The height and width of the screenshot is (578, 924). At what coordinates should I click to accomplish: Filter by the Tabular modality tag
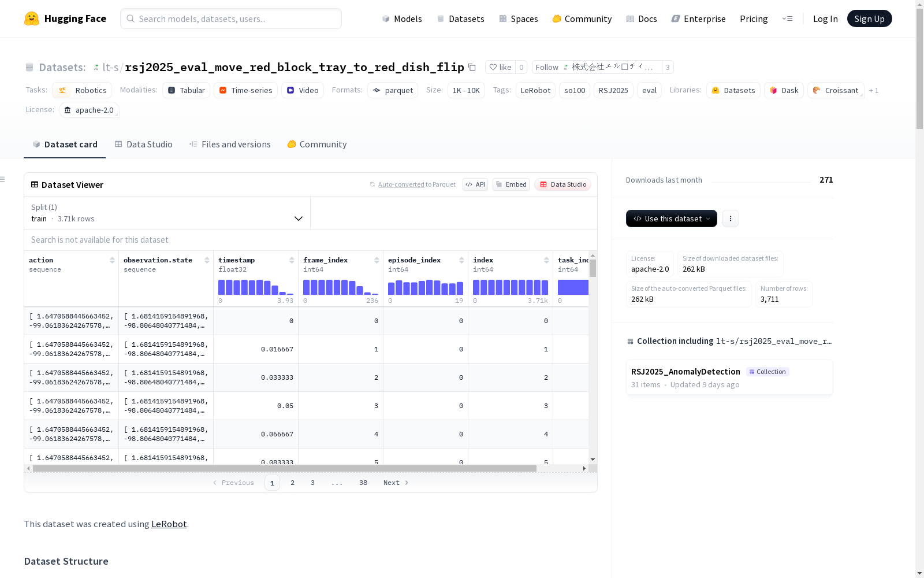pos(187,90)
